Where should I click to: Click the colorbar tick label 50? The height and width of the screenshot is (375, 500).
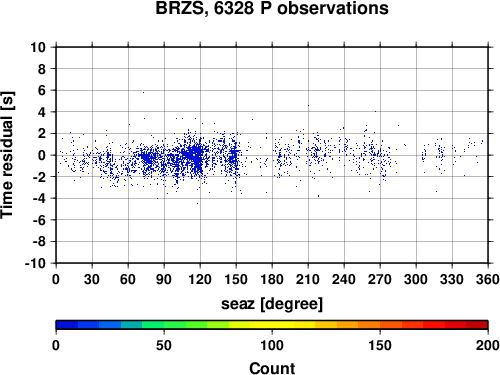[x=164, y=345]
